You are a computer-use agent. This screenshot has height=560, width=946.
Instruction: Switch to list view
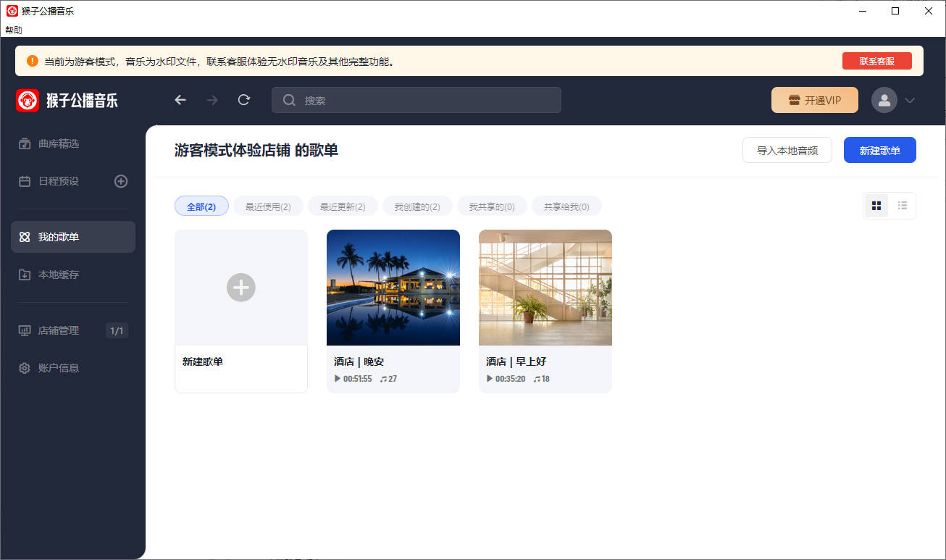click(x=903, y=206)
